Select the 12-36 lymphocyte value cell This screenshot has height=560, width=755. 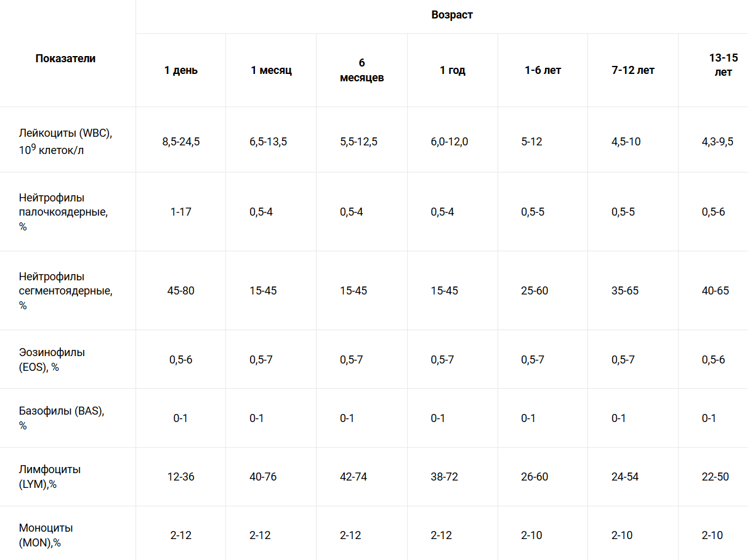[x=181, y=477]
